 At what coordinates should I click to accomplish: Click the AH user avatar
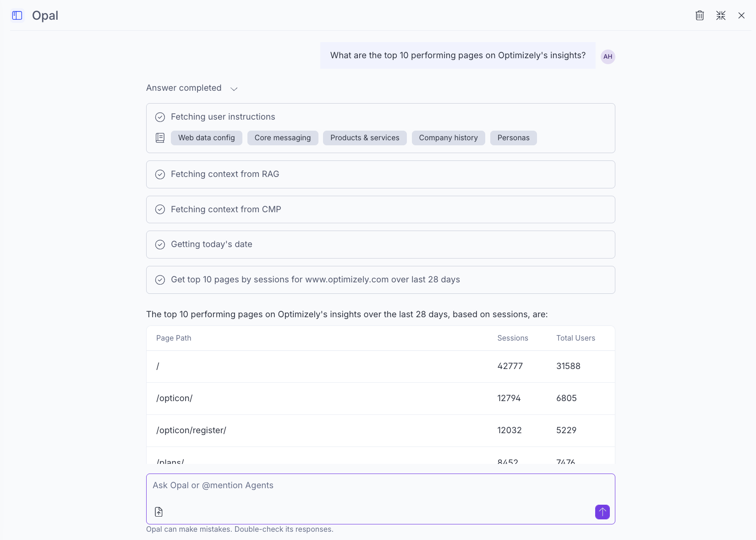pyautogui.click(x=608, y=56)
